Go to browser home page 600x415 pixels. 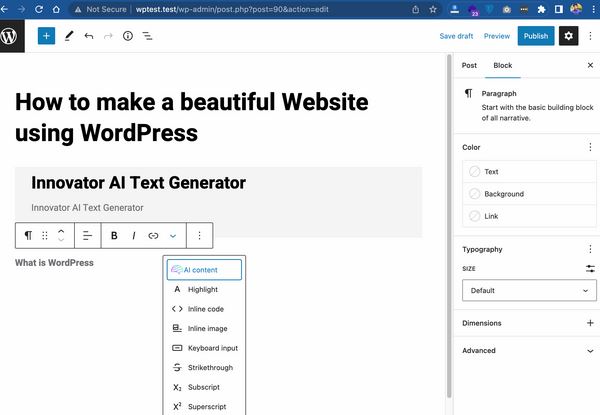(x=56, y=9)
